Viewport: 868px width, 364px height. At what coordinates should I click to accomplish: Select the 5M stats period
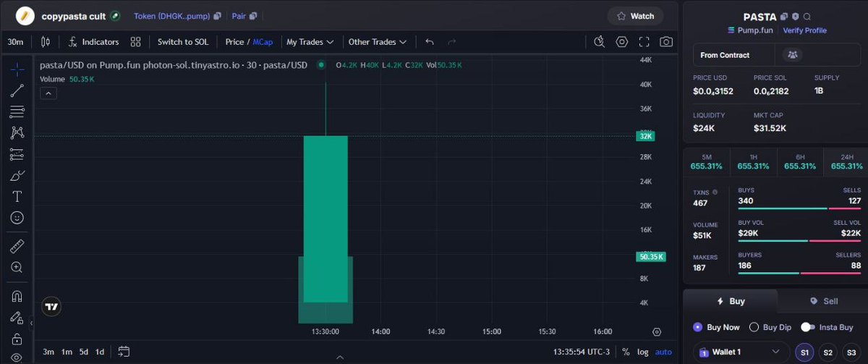(707, 162)
